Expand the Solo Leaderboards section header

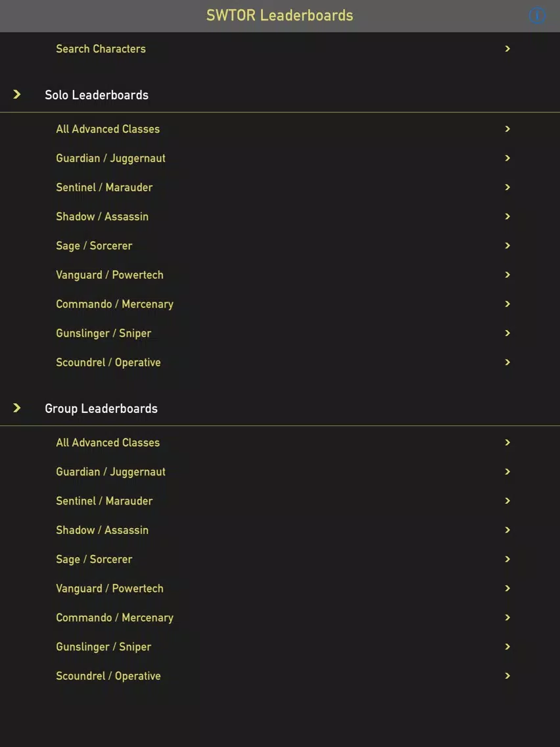point(280,95)
